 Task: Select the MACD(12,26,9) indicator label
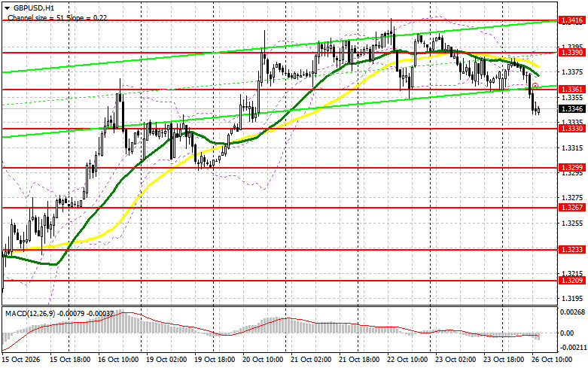pyautogui.click(x=29, y=313)
